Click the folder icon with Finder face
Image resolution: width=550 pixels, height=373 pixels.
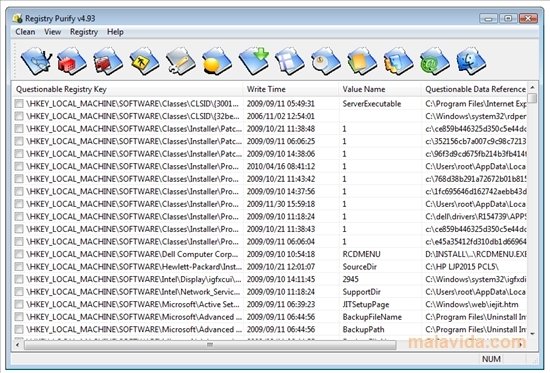[471, 61]
